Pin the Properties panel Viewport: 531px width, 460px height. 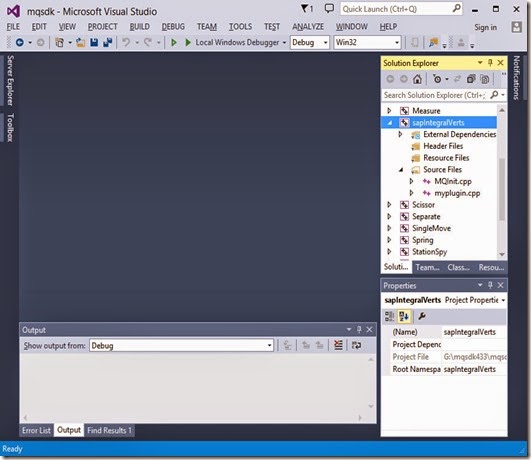490,285
